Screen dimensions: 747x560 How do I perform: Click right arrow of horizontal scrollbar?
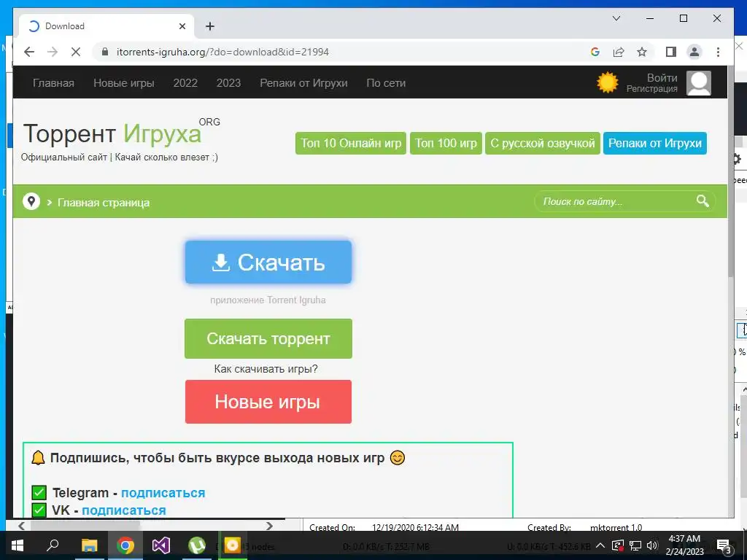(x=270, y=526)
